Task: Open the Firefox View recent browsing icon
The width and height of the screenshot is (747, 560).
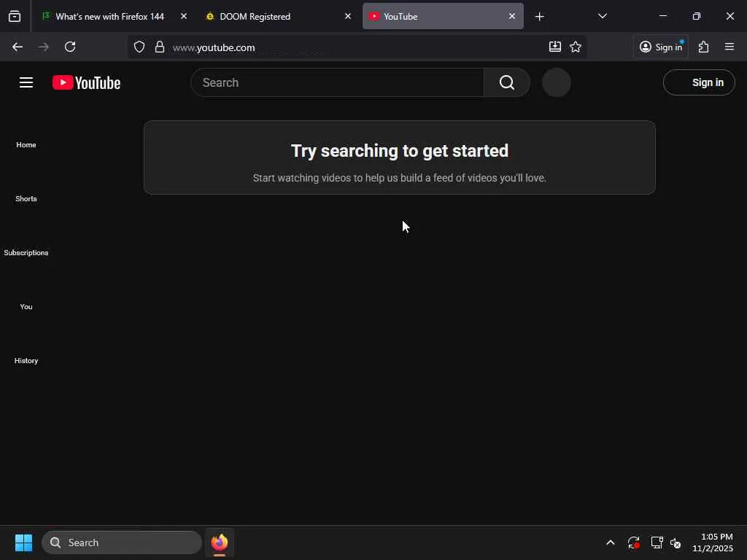Action: (15, 17)
